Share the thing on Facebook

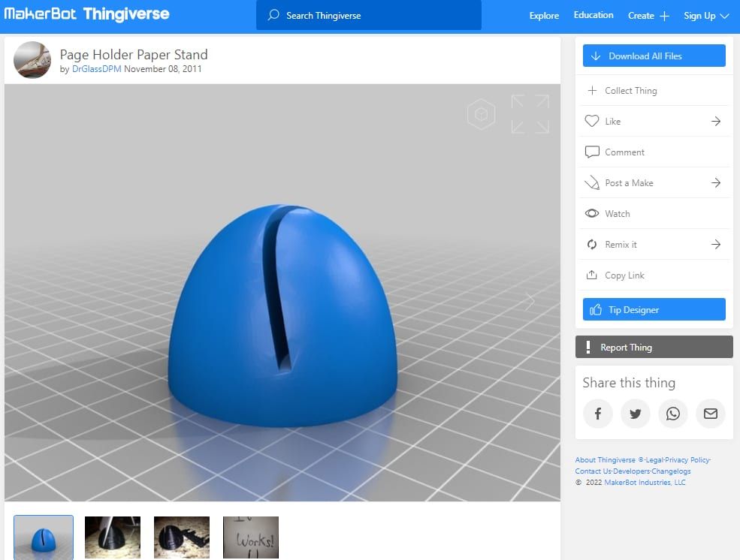(598, 414)
